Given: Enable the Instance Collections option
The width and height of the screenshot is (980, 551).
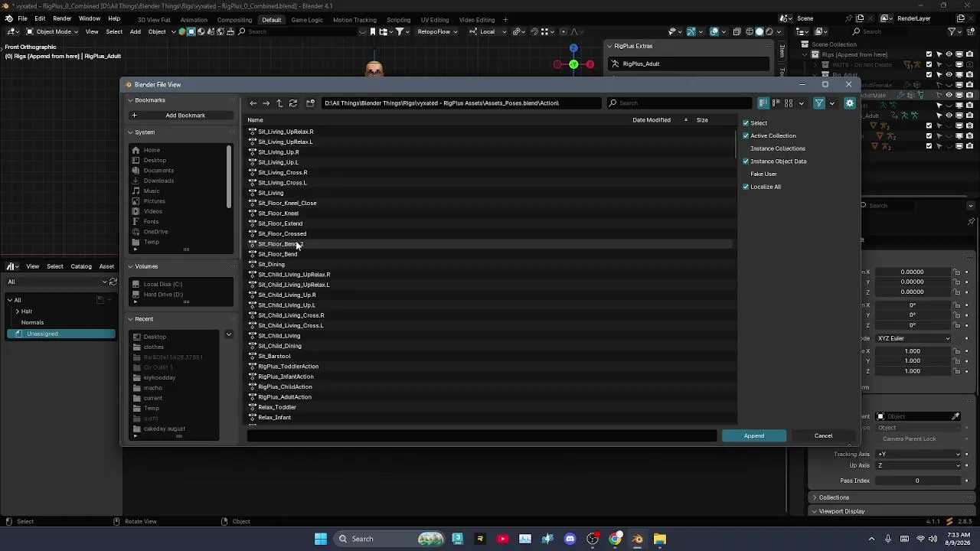Looking at the screenshot, I should [x=777, y=148].
